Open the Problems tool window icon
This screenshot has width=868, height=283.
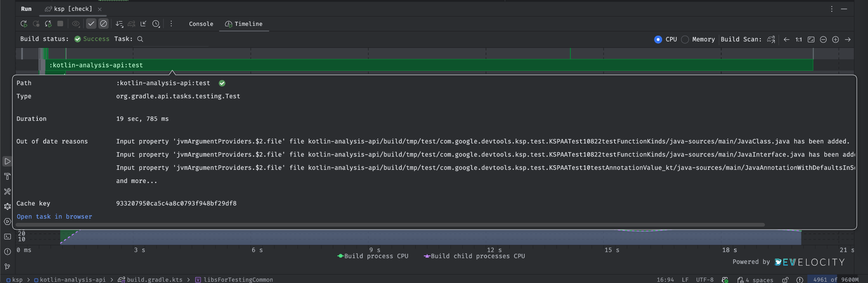[7, 252]
